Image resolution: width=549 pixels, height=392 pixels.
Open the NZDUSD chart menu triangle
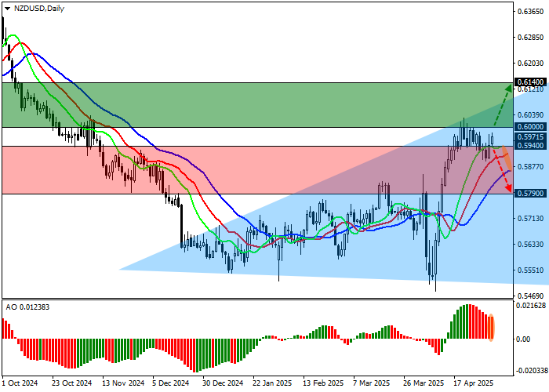(7, 9)
